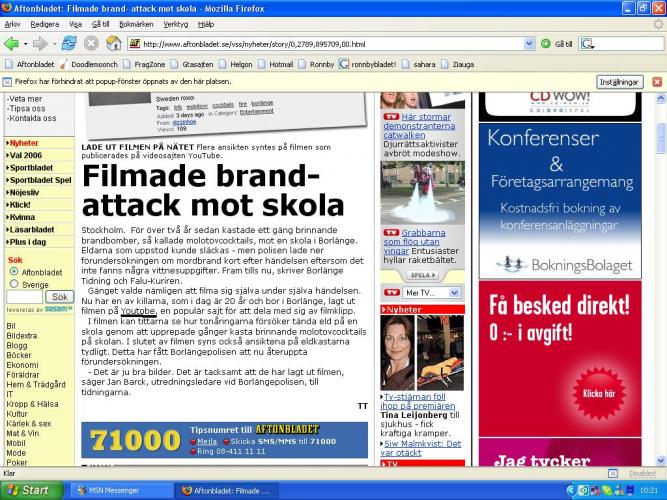Click the Meila tip link
Image resolution: width=667 pixels, height=500 pixels.
tap(207, 441)
